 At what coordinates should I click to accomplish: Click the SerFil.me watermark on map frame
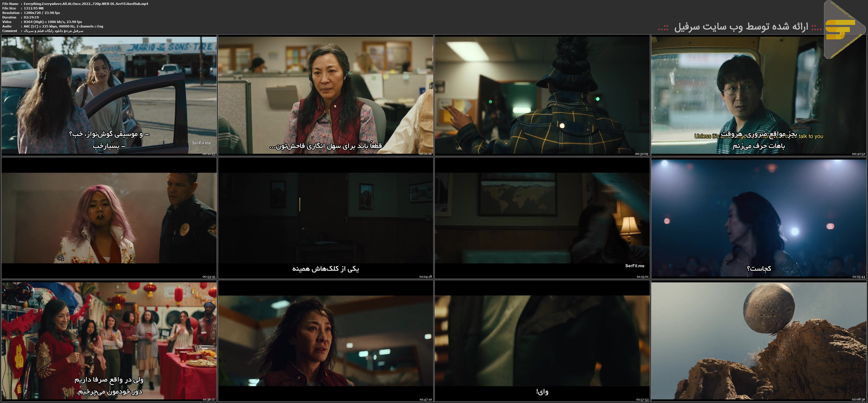[x=634, y=266]
